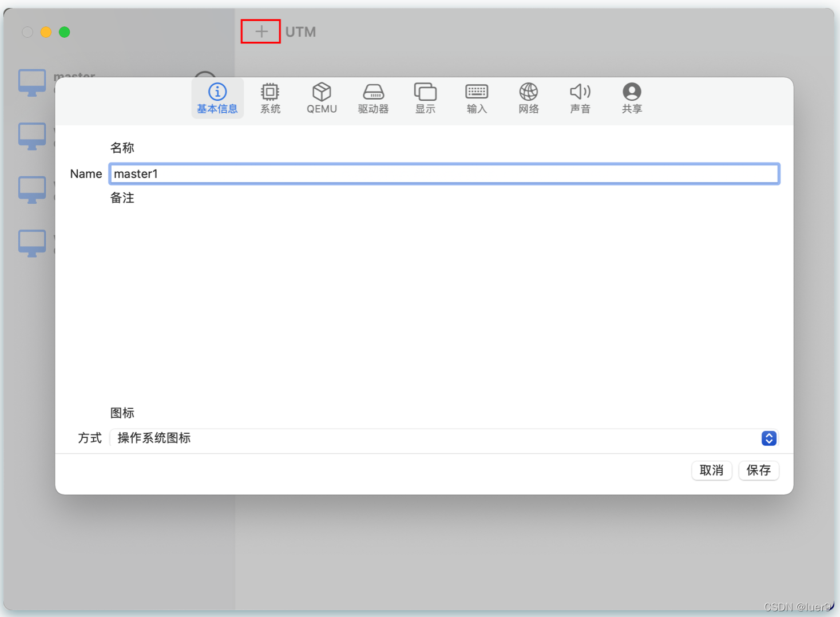Screen dimensions: 840x617
Task: Click the empty 备注 notes area
Action: click(444, 303)
